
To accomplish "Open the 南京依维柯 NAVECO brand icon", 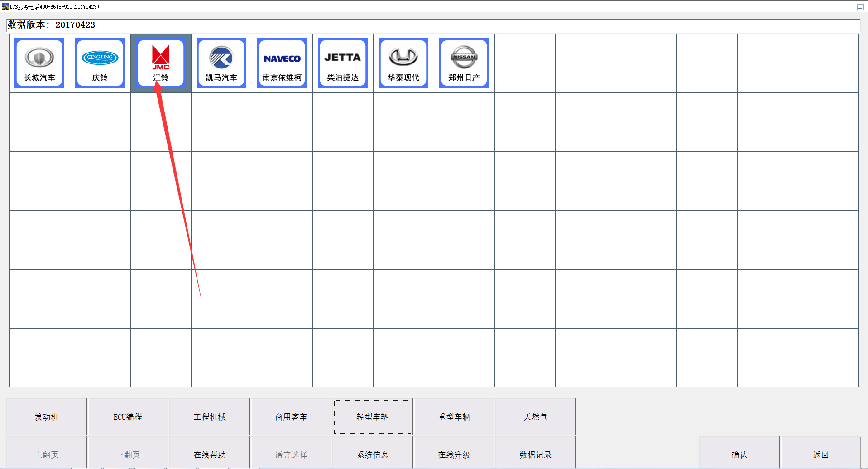I will (282, 63).
